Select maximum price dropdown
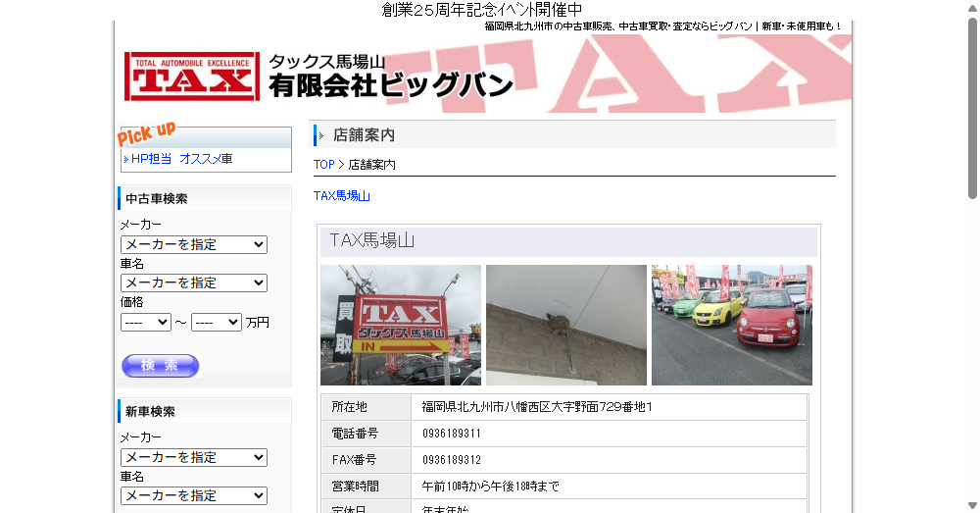This screenshot has width=980, height=513. (x=216, y=322)
